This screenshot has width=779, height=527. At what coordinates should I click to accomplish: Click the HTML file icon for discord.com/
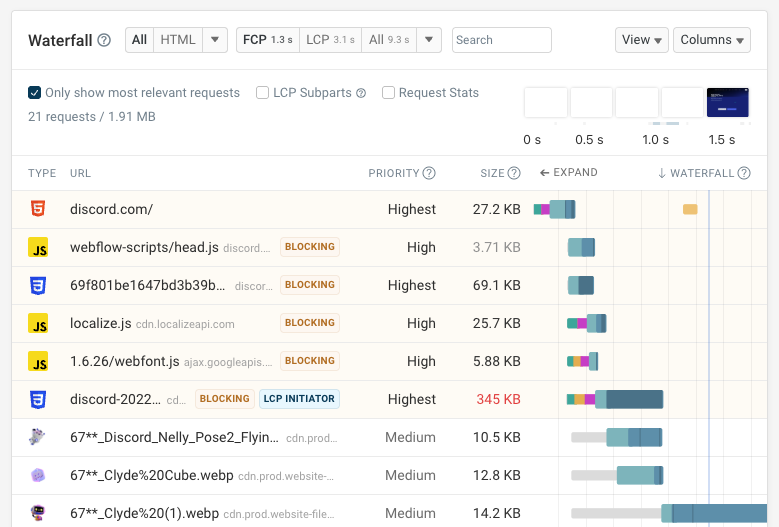[37, 209]
